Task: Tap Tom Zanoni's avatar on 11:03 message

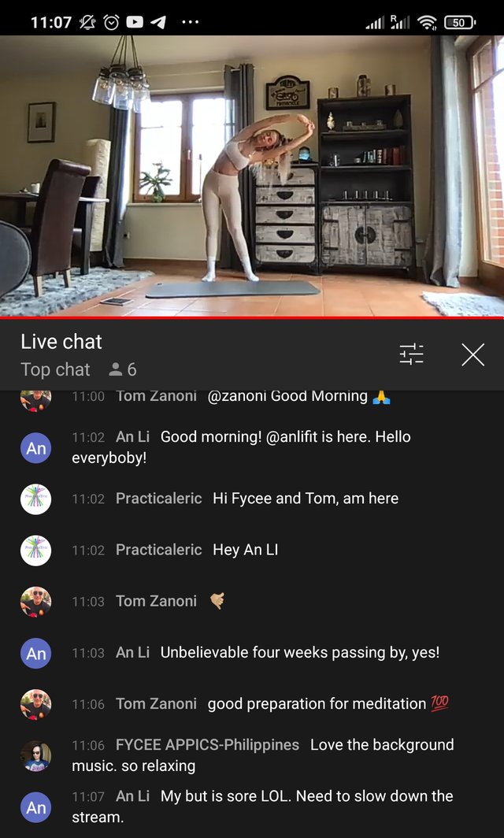Action: [35, 601]
